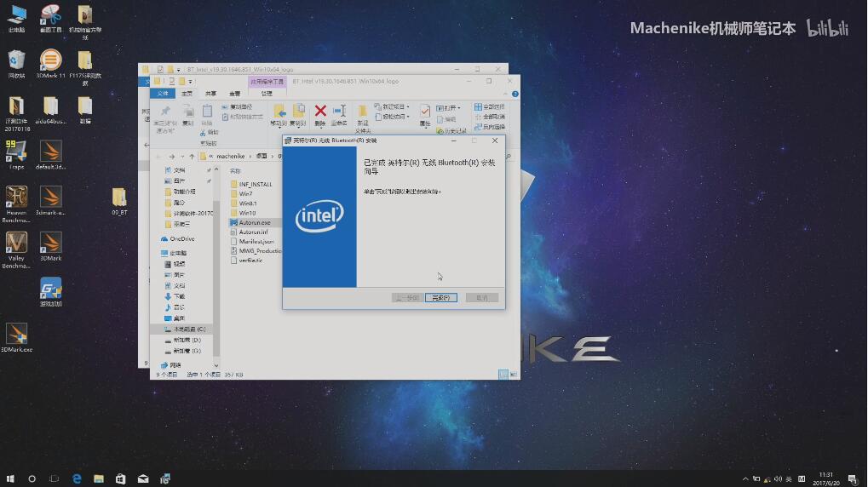868x487 pixels.
Task: Click the Finish button in the Intel Bluetooth installer
Action: coord(440,298)
